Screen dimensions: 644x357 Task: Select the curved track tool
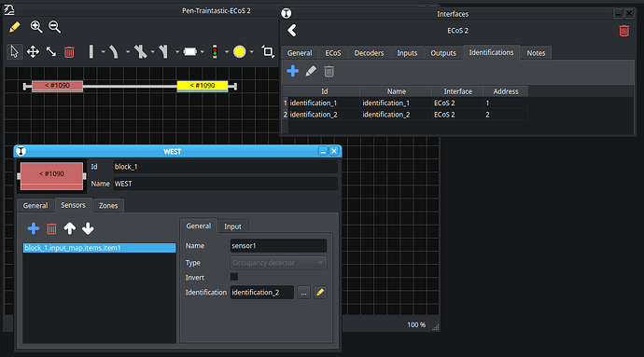[114, 51]
